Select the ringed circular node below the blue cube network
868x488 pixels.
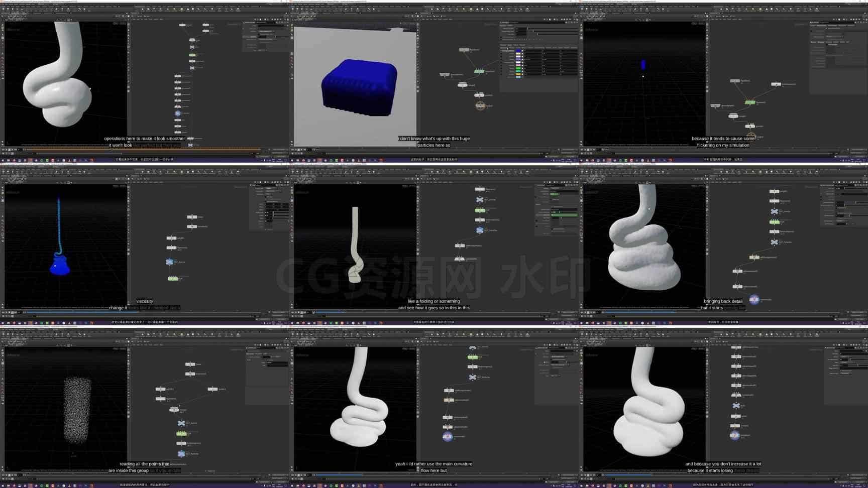[480, 105]
